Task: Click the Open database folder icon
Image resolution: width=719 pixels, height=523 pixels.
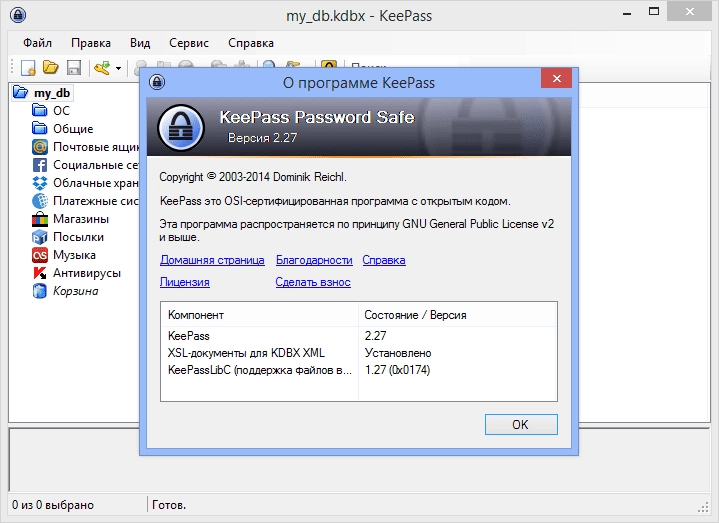Action: 50,67
